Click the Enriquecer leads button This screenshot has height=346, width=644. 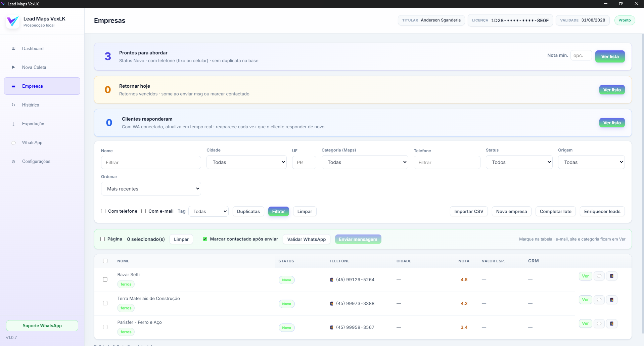click(x=602, y=211)
